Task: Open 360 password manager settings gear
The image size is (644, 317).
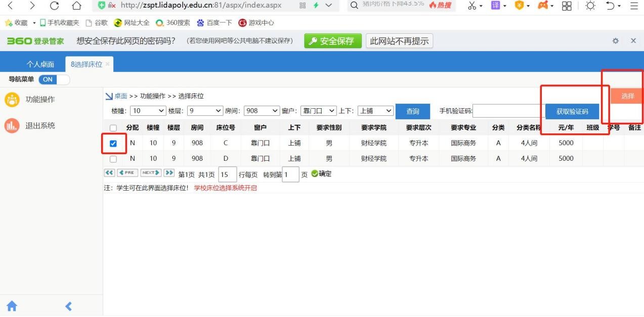Action: 616,41
